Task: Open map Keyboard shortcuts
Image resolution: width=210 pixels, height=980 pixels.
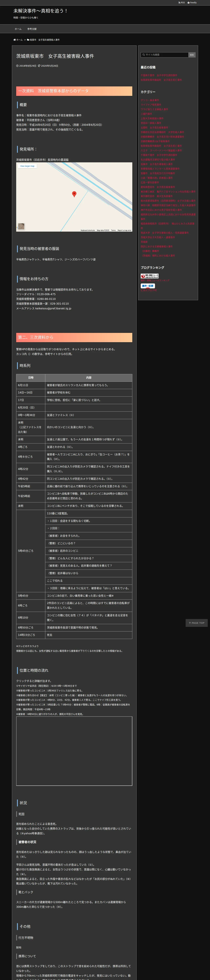Action: click(88, 230)
